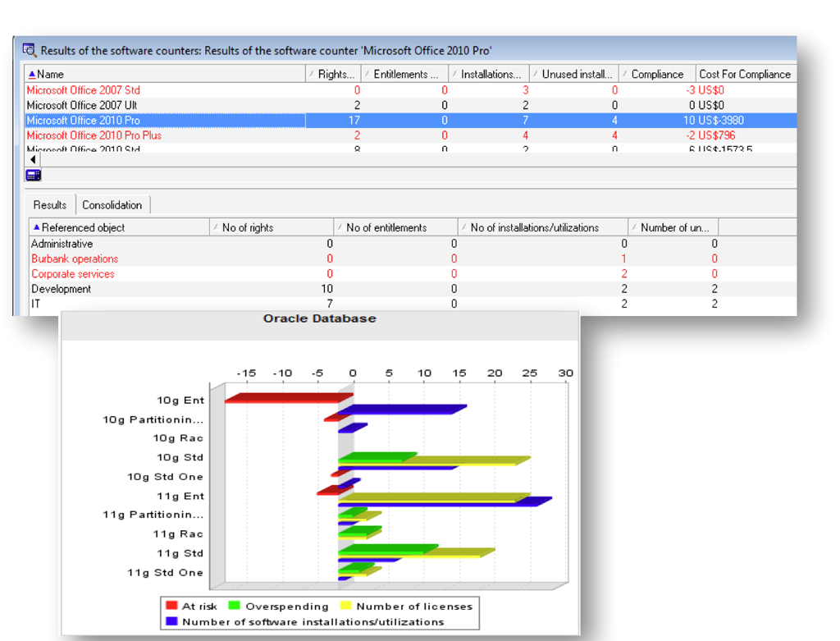Select the partially visible Office 2010 Std row
The width and height of the screenshot is (840, 641).
point(410,148)
